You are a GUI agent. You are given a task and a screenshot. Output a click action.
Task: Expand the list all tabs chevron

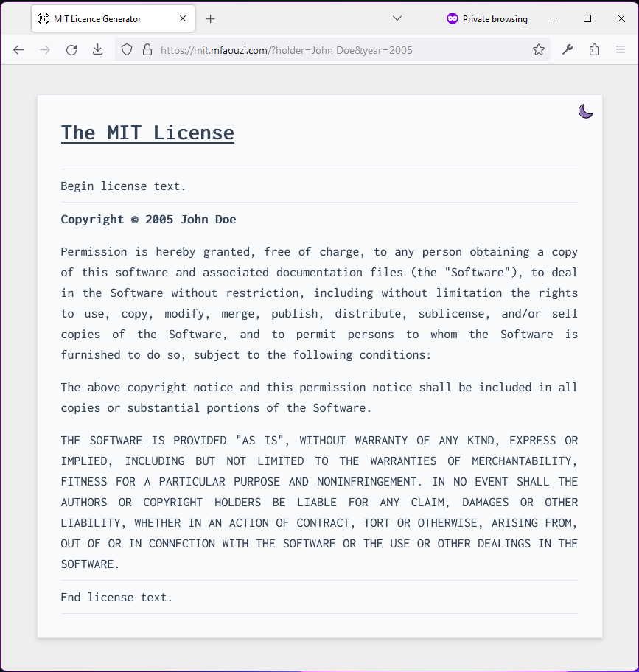[x=397, y=18]
